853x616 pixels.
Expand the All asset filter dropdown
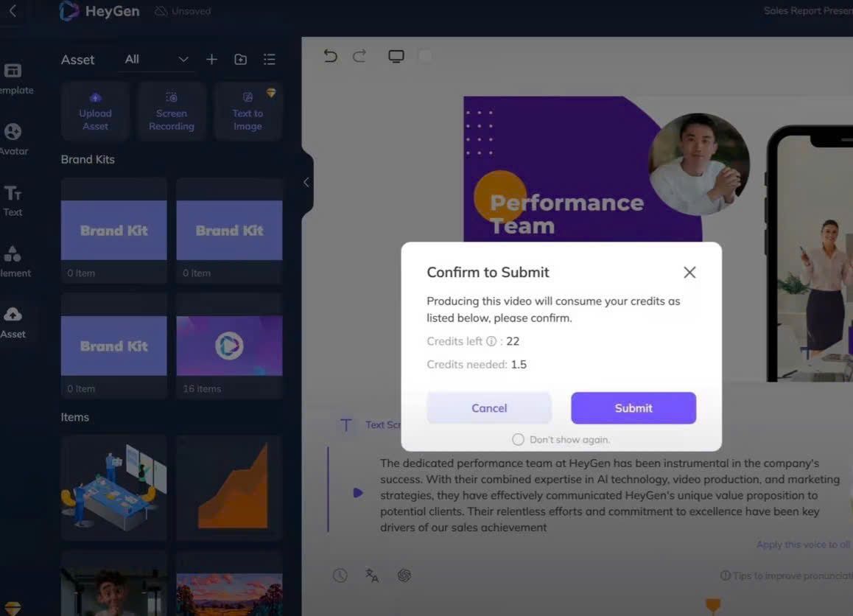click(x=156, y=59)
